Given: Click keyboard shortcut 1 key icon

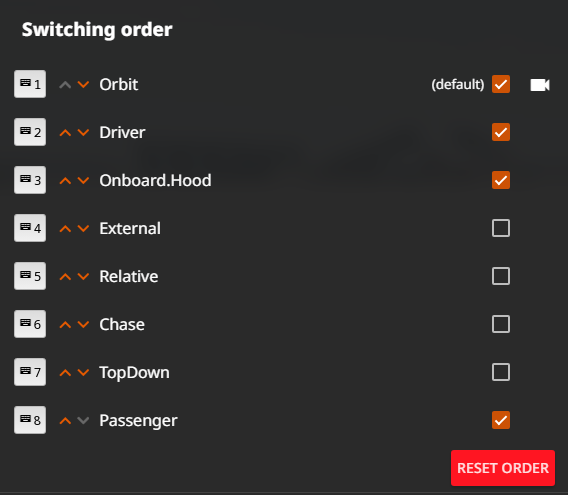Looking at the screenshot, I should [30, 84].
